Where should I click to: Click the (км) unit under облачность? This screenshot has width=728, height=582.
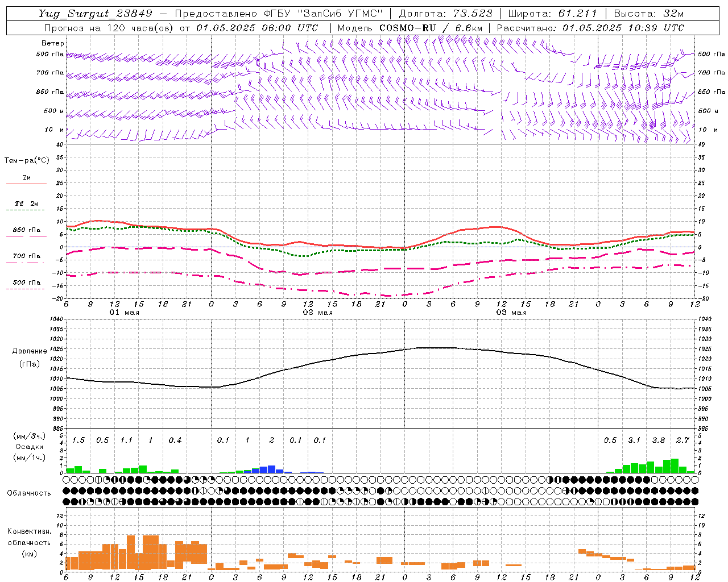pos(29,554)
